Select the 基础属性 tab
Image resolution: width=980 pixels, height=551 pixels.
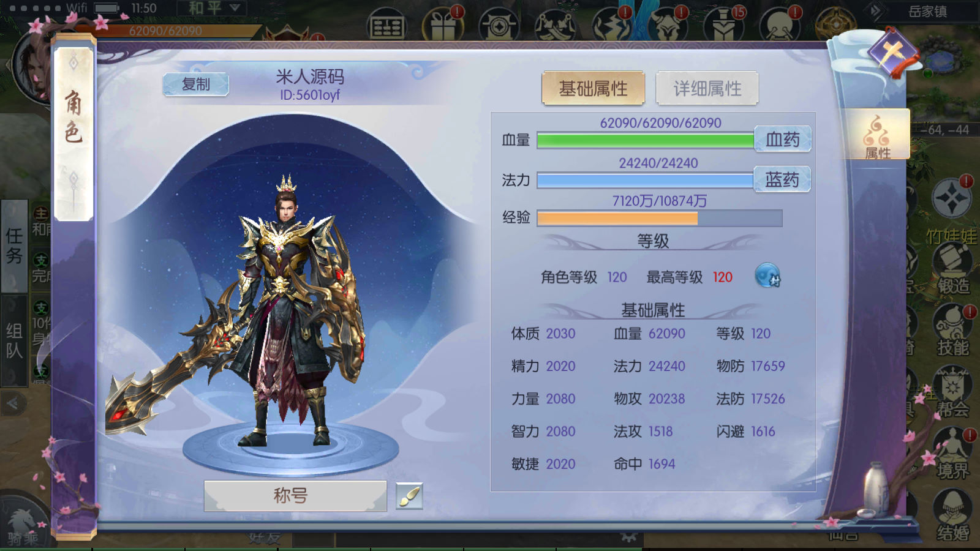pyautogui.click(x=593, y=89)
